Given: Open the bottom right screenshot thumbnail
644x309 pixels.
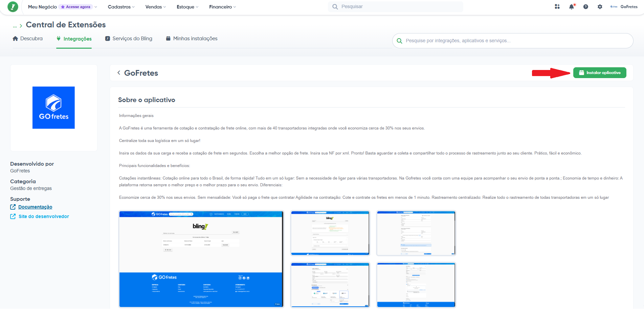Looking at the screenshot, I should 416,285.
